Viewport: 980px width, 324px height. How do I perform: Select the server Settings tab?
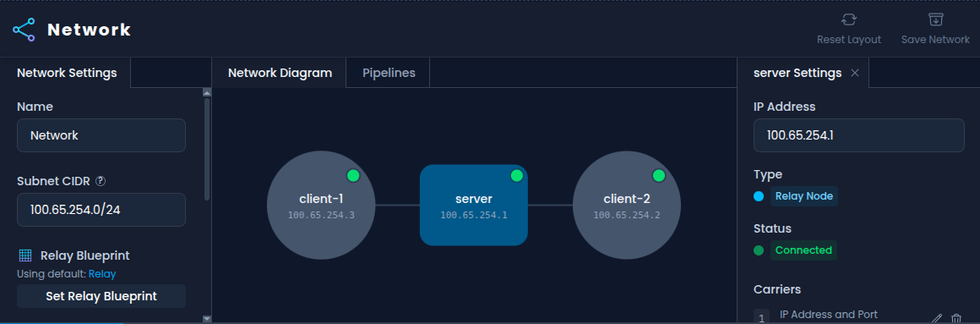pyautogui.click(x=798, y=74)
